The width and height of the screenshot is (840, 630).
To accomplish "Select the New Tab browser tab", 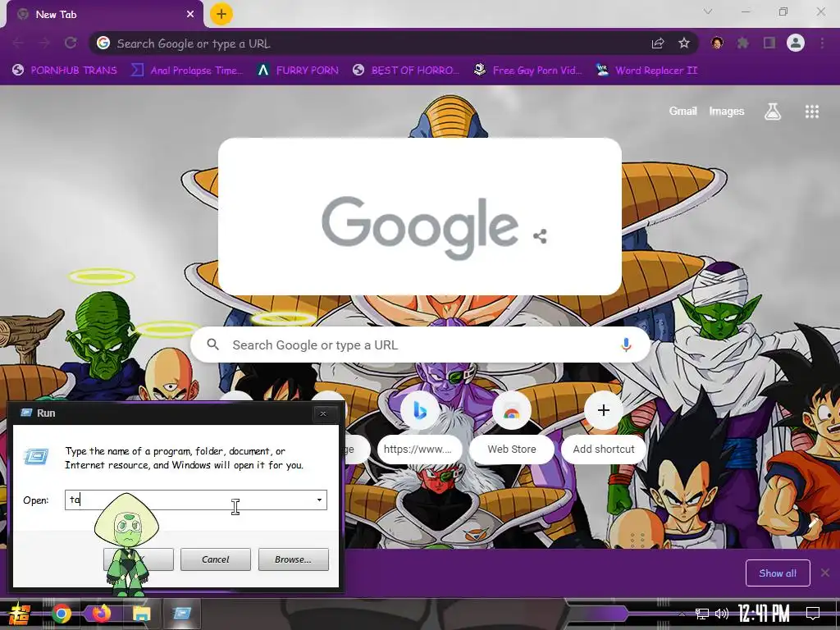I will coord(104,15).
